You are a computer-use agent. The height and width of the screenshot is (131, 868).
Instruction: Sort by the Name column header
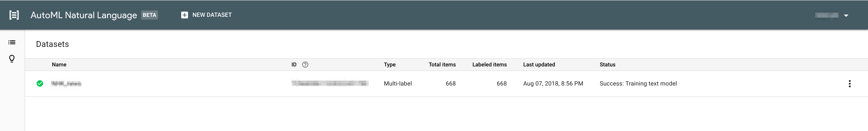pyautogui.click(x=59, y=65)
